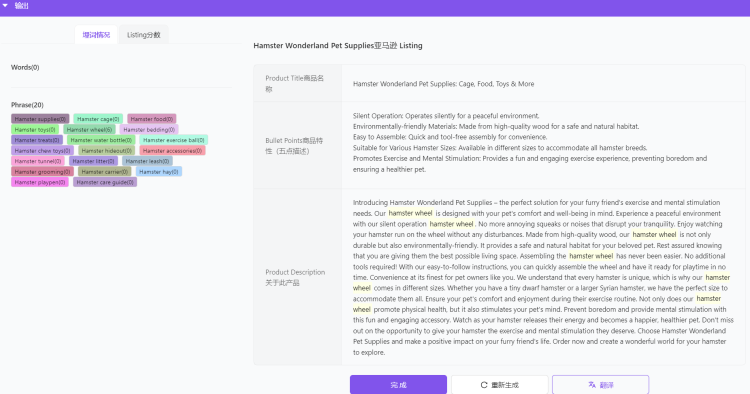Image resolution: width=750 pixels, height=394 pixels.
Task: Pick the Hamster accessories(0) tag
Action: [x=172, y=150]
